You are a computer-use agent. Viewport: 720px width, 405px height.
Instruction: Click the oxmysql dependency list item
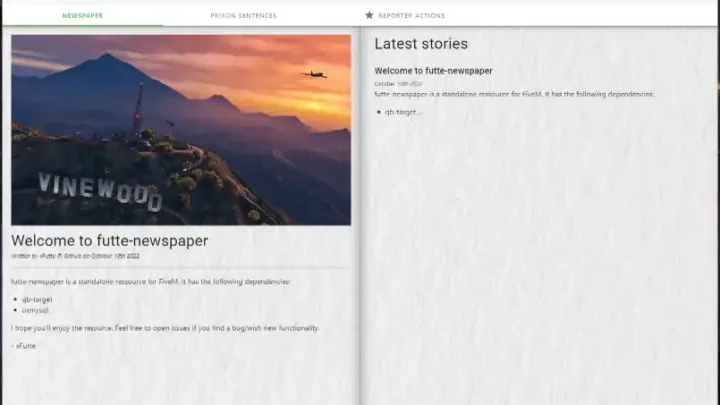point(35,310)
